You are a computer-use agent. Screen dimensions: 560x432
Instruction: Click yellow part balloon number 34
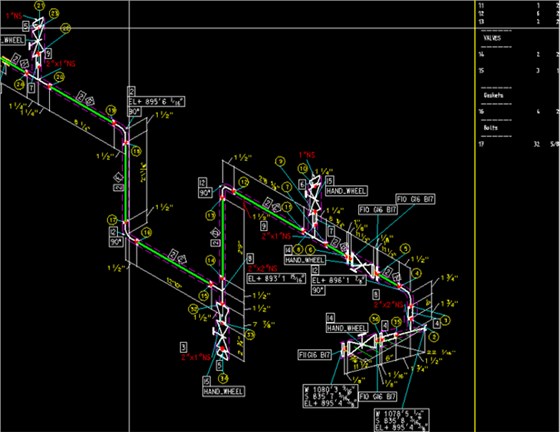(224, 378)
